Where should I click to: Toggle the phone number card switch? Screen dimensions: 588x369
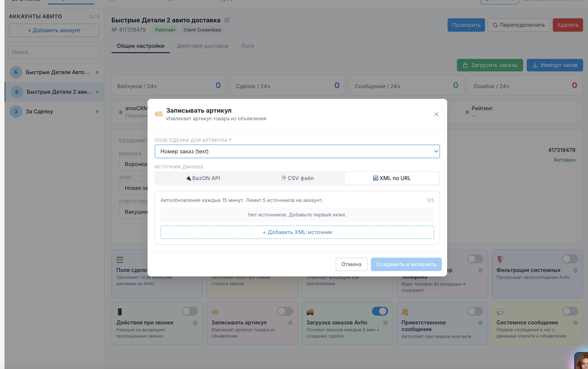(475, 259)
